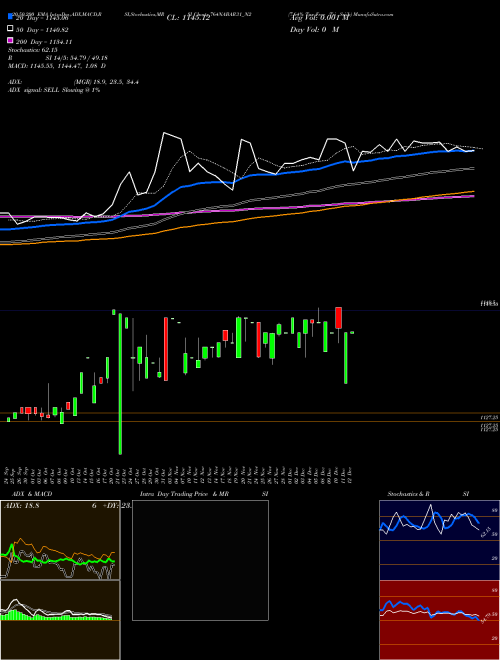Select the '50 Day - 1140.82' legend text
This screenshot has height=660, width=500.
tap(42, 30)
